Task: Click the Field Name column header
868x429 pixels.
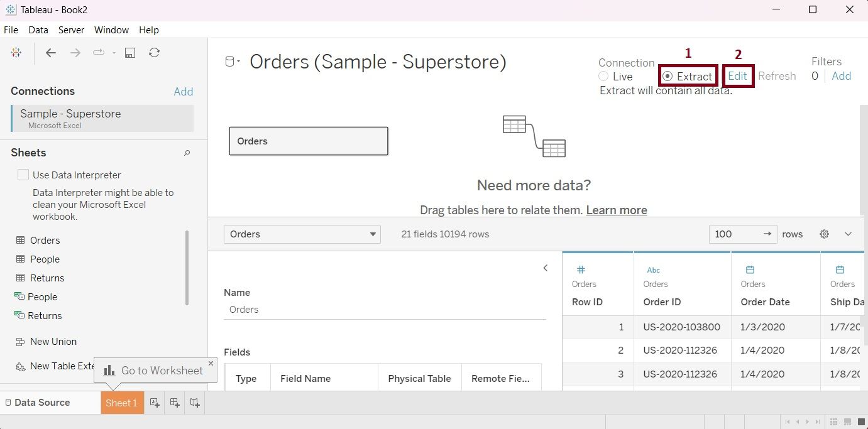Action: point(324,379)
